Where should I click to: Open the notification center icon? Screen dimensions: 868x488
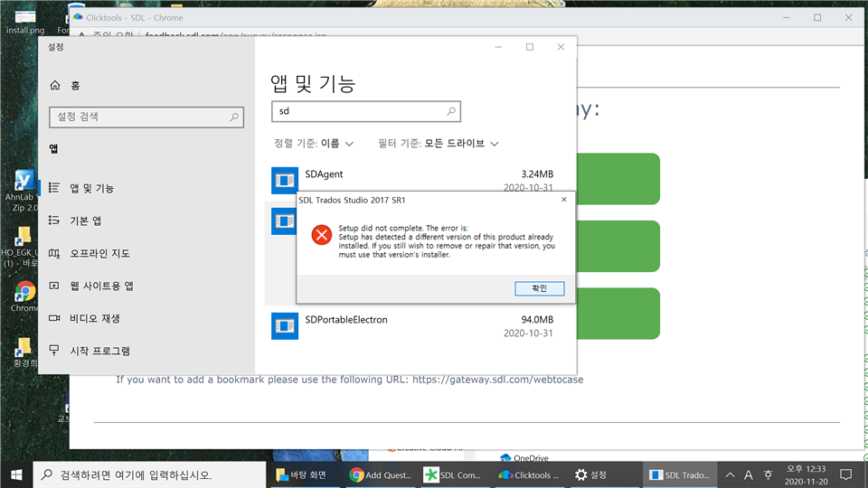pos(846,474)
